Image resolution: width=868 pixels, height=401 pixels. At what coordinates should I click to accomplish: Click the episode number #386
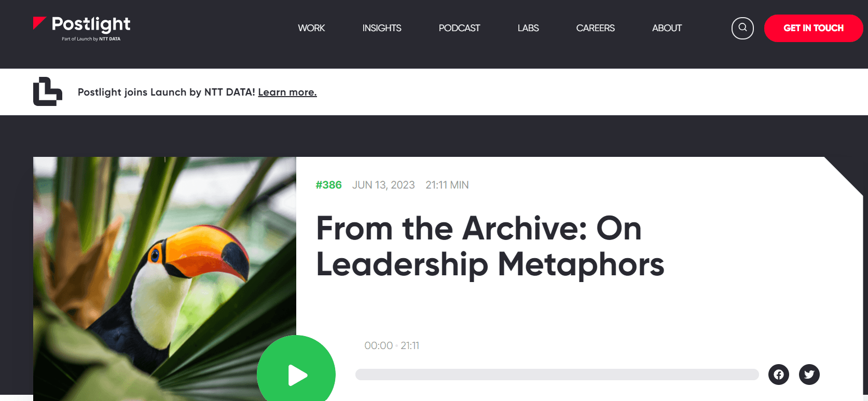[x=328, y=185]
